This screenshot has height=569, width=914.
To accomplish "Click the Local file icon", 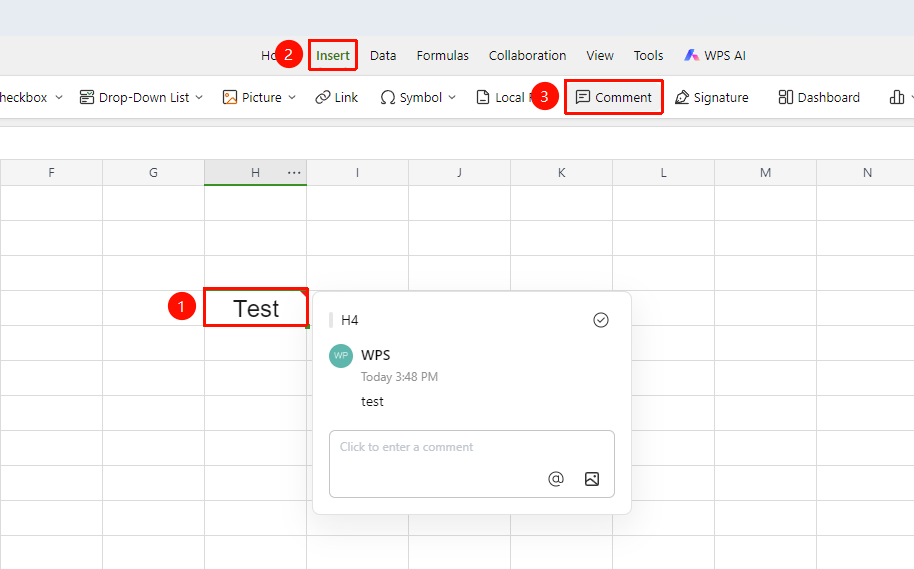I will 483,97.
